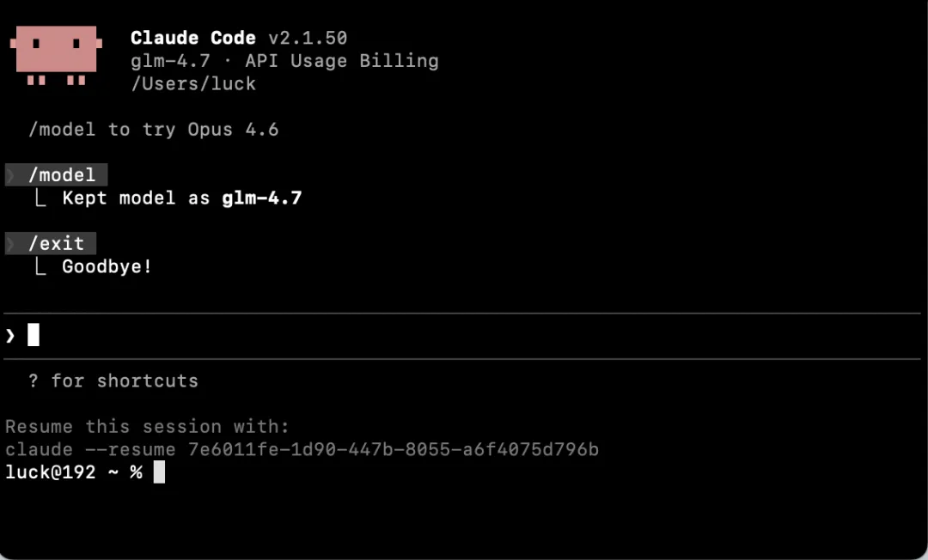Click the branch connector before Goodbye!

(x=40, y=267)
